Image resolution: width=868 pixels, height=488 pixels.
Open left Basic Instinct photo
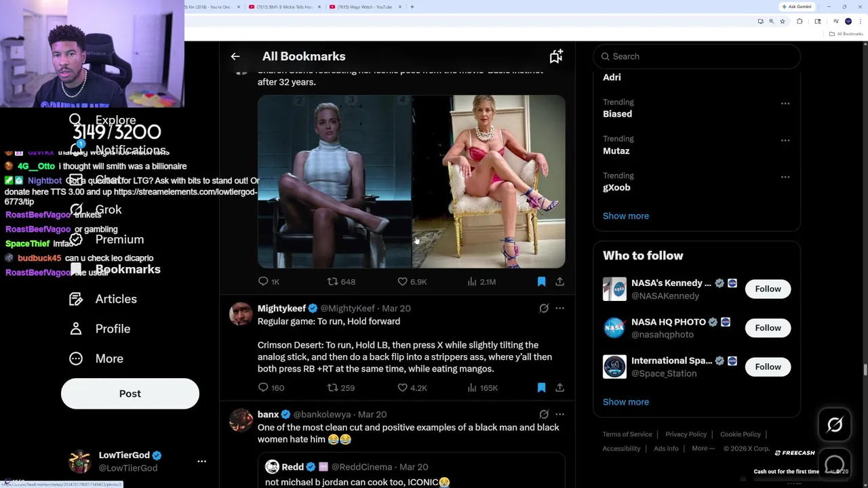click(x=334, y=182)
